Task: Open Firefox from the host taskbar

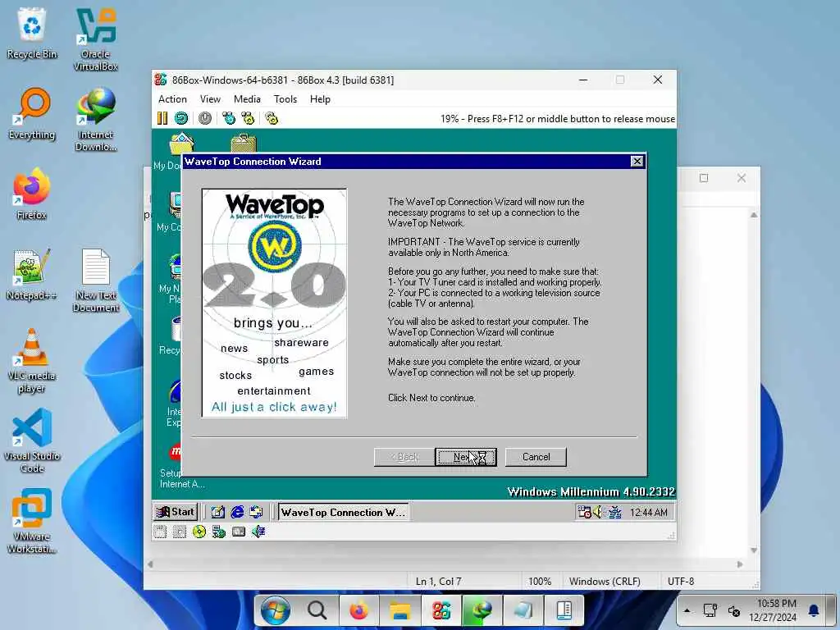Action: tap(358, 610)
